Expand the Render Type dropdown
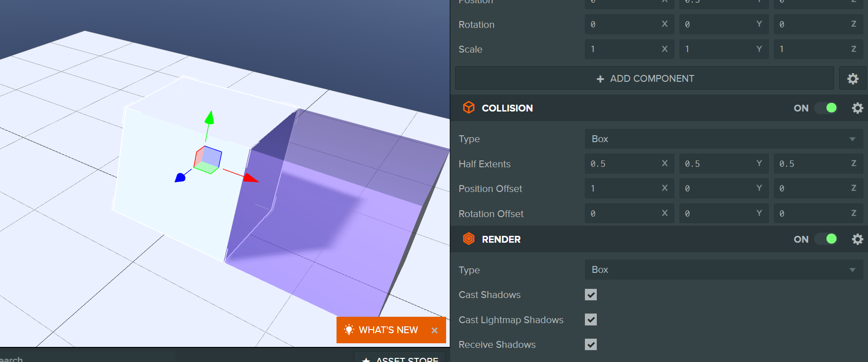Viewport: 868px width, 362px height. click(723, 270)
